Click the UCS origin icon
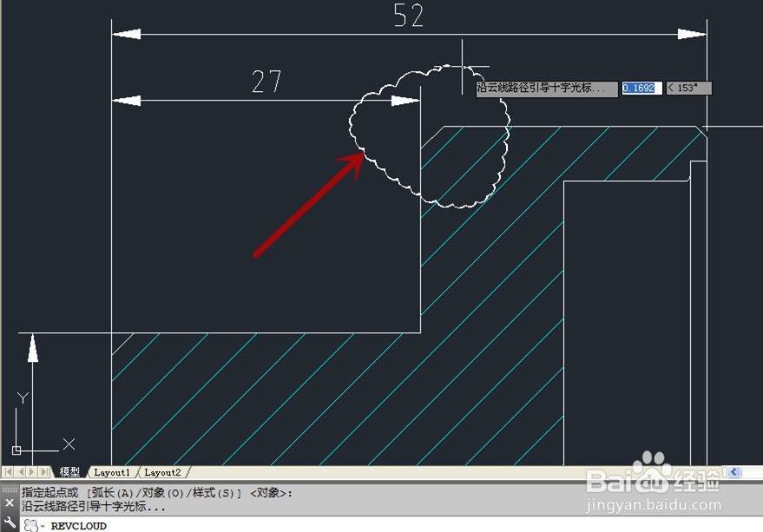This screenshot has width=763, height=532. click(x=16, y=450)
